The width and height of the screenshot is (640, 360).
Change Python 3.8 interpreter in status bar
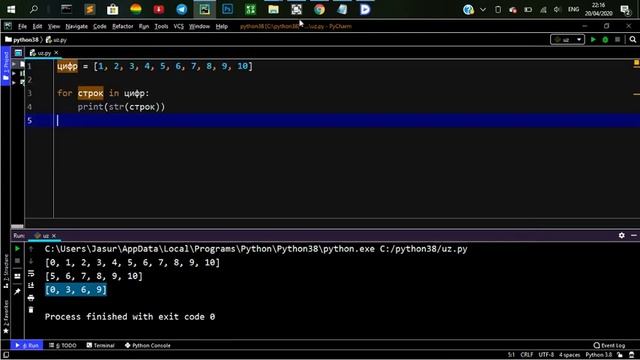(x=599, y=355)
